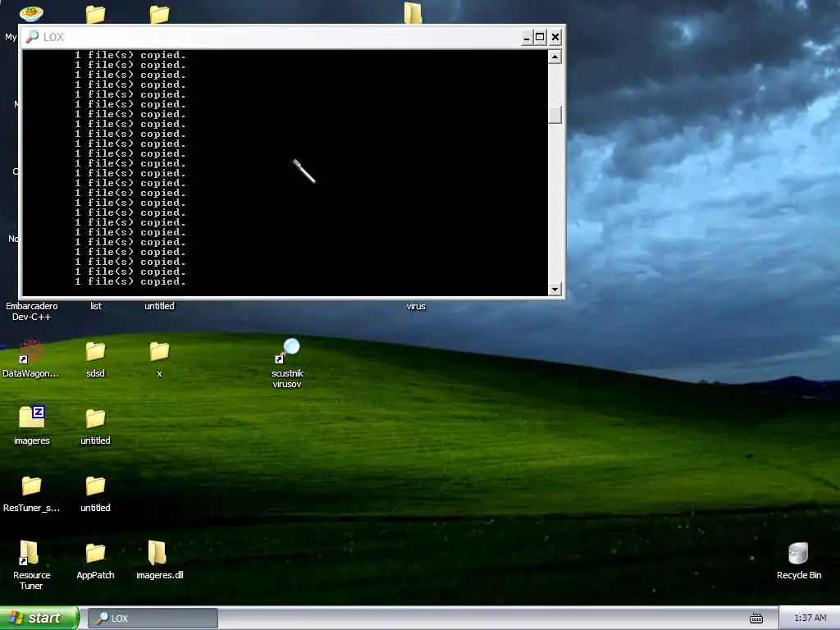Close the LOX console window
840x630 pixels.
click(x=555, y=37)
